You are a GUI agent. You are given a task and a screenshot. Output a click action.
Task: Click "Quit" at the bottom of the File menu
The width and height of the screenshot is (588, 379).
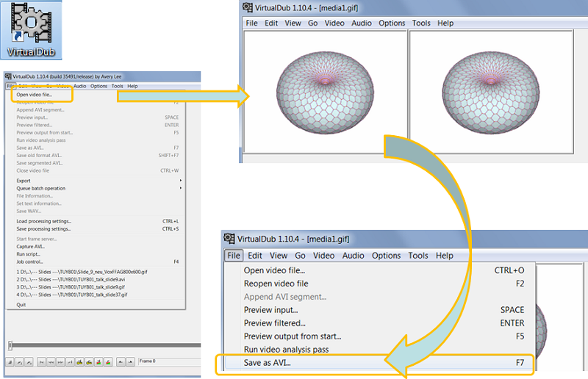[21, 304]
